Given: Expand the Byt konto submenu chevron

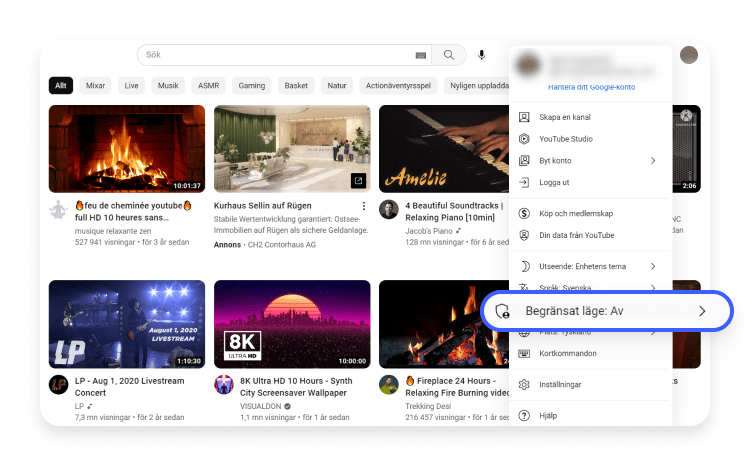Looking at the screenshot, I should pos(653,161).
